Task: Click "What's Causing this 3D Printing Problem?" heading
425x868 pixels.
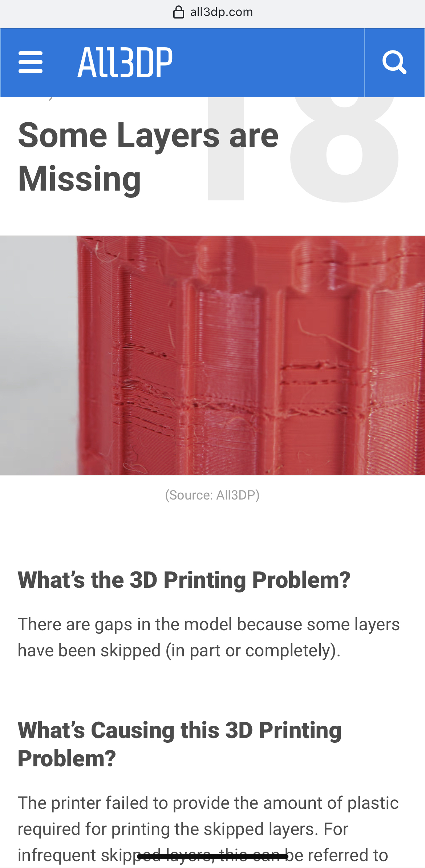Action: point(180,744)
